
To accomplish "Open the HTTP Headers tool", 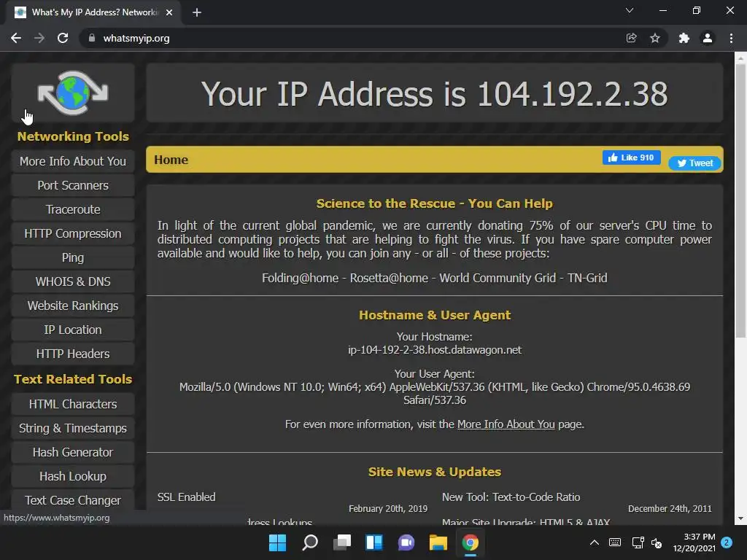I will pyautogui.click(x=73, y=354).
